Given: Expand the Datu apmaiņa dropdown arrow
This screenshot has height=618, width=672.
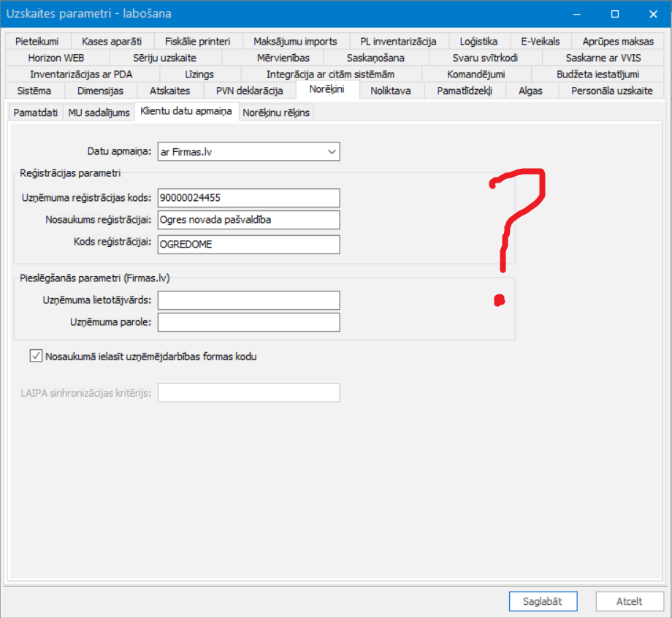Looking at the screenshot, I should 332,152.
